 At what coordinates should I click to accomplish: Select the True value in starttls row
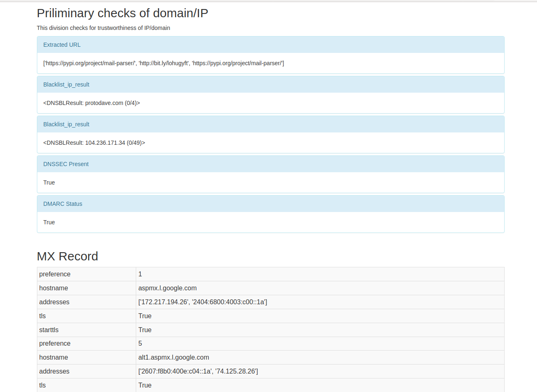tap(145, 330)
